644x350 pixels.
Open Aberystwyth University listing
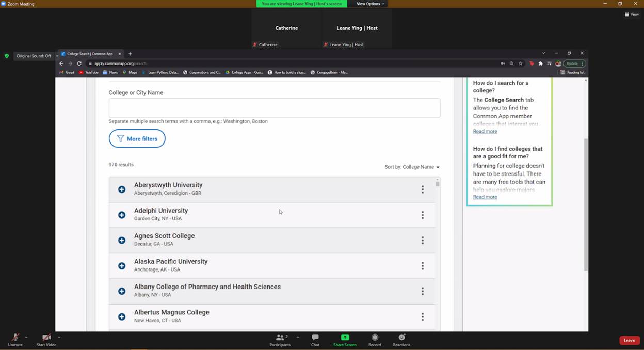click(168, 185)
